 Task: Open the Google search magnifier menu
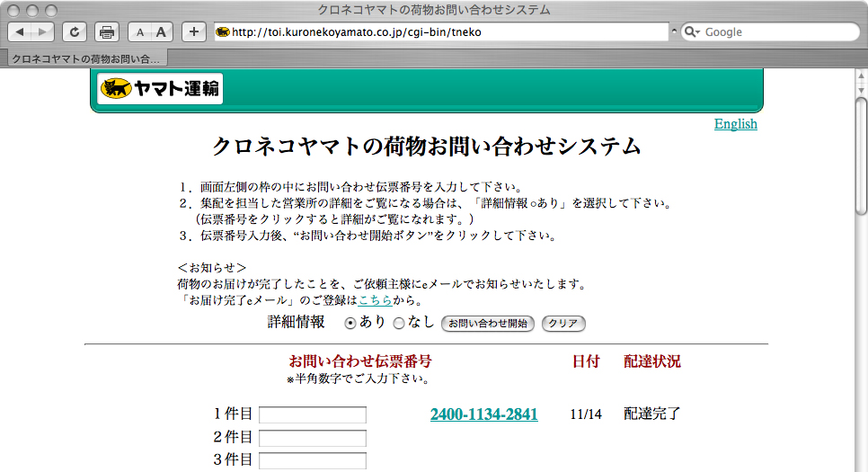point(692,32)
